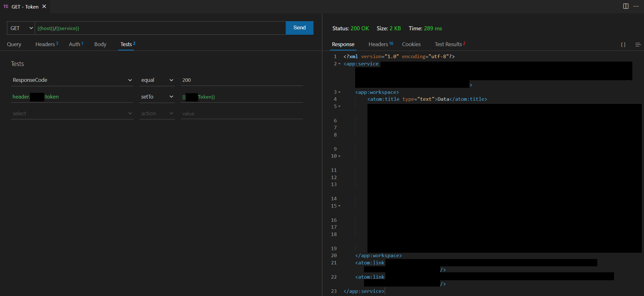View the Test Results tab
The width and height of the screenshot is (644, 296).
point(448,44)
